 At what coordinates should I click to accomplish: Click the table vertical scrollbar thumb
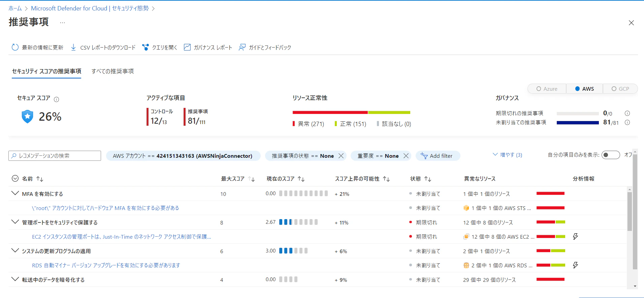coord(630,211)
